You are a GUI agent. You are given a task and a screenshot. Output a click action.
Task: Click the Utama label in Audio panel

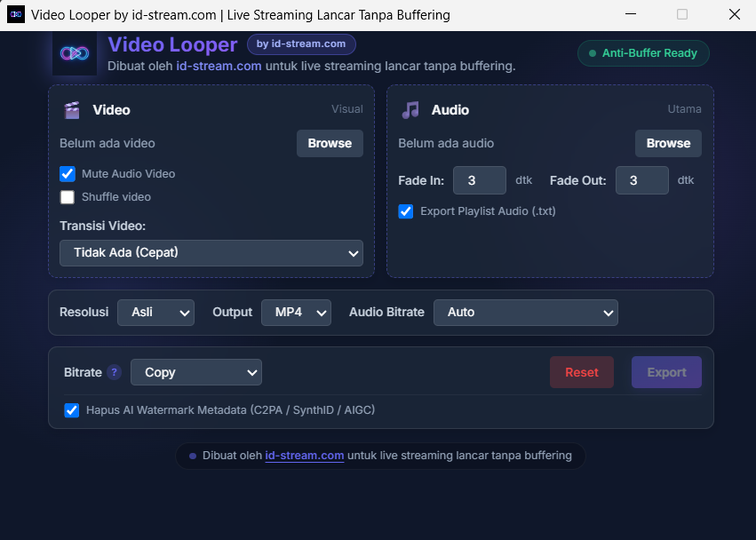pos(684,109)
